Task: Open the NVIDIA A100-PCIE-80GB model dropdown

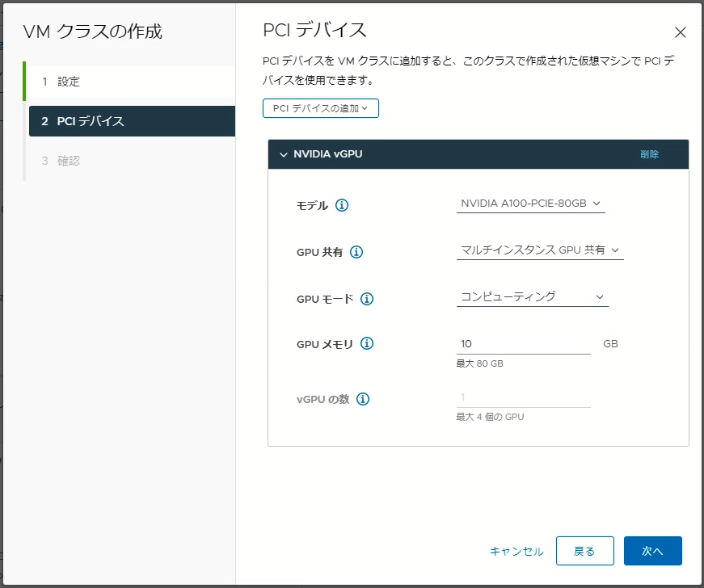Action: (531, 204)
